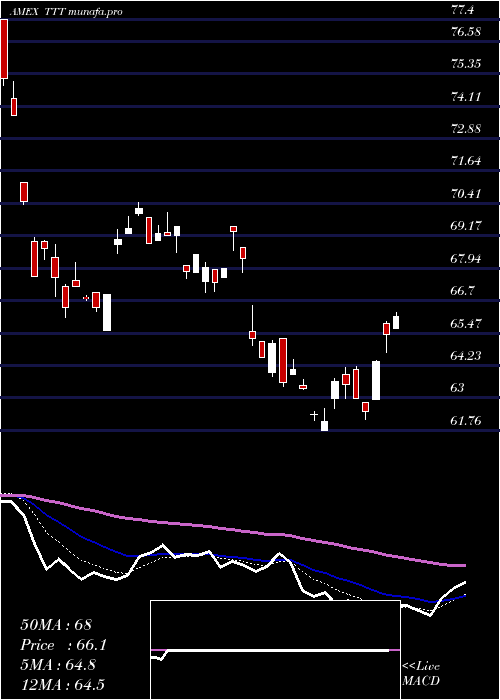The image size is (500, 700).
Task: Select the 63 price level label
Action: (x=458, y=388)
